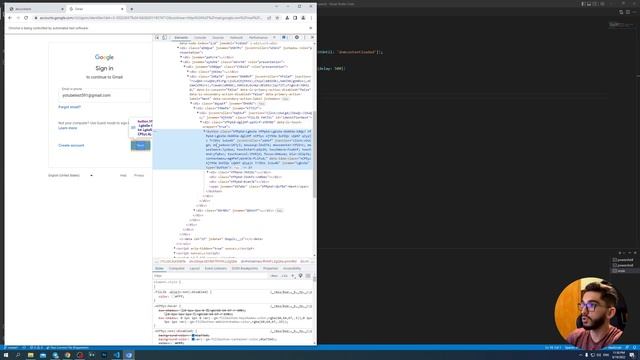
Task: Show more DevTools tabs chevron
Action: [274, 38]
